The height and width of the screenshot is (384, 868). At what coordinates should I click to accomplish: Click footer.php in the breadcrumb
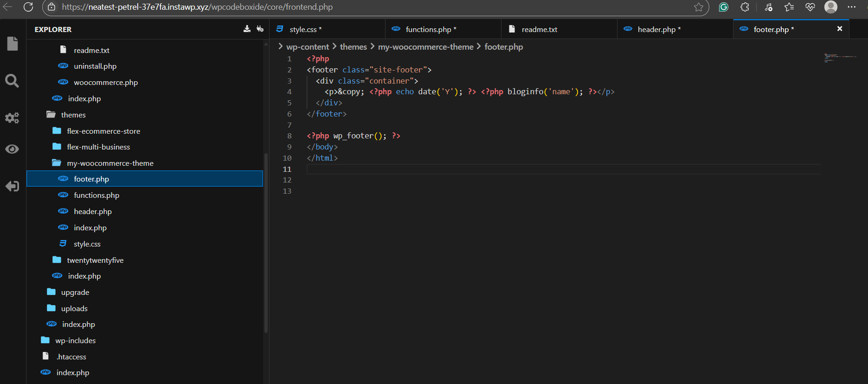tap(504, 47)
